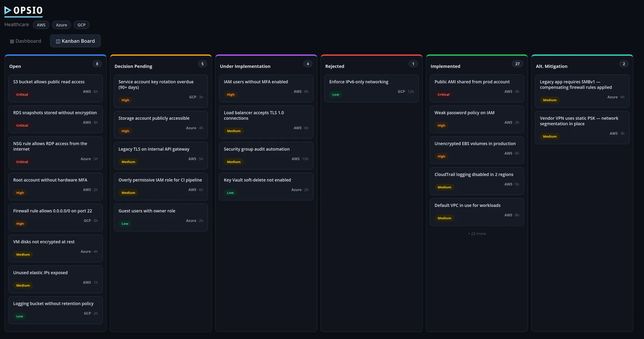
Task: Click the Critical badge on Public AMI card
Action: click(x=444, y=95)
